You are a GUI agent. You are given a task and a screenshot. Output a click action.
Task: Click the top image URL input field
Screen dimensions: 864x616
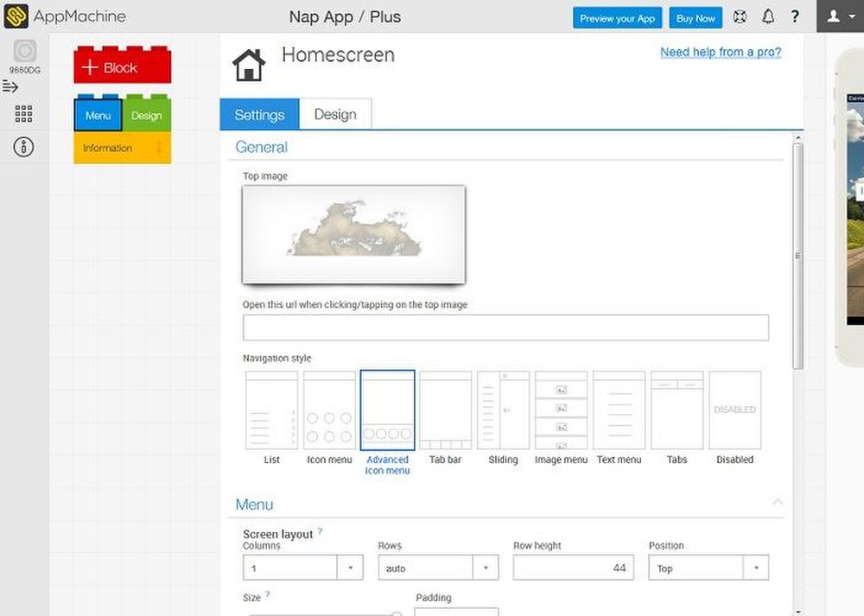click(x=505, y=328)
